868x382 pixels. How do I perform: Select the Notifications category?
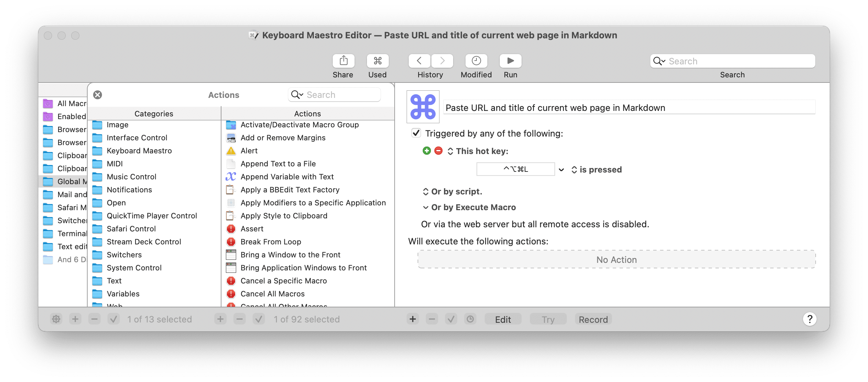154,190
